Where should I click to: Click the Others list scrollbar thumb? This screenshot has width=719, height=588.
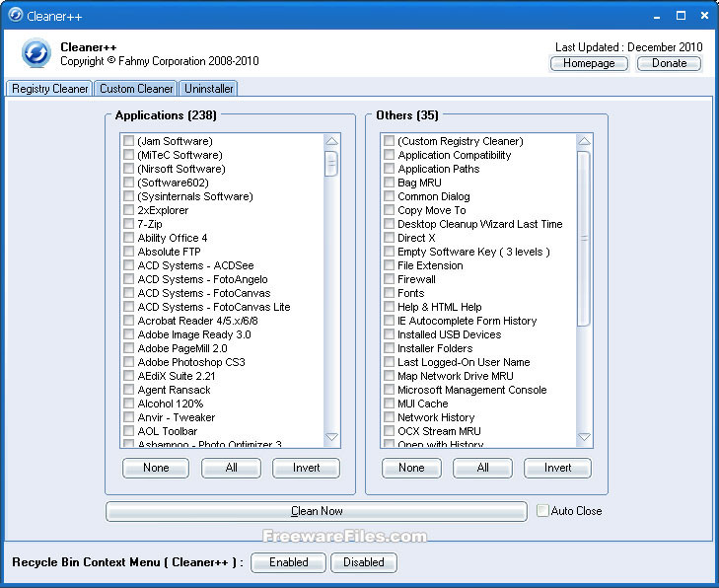pyautogui.click(x=584, y=239)
